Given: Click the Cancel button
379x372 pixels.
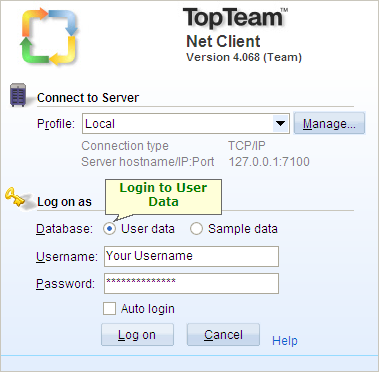Looking at the screenshot, I should click(x=223, y=334).
